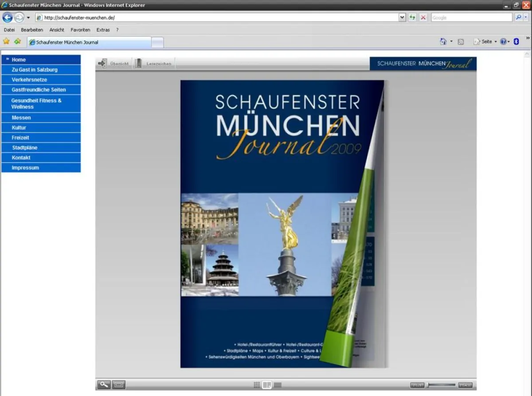The width and height of the screenshot is (532, 396).
Task: Click the Internet Explorer favorites star icon
Action: pyautogui.click(x=7, y=41)
